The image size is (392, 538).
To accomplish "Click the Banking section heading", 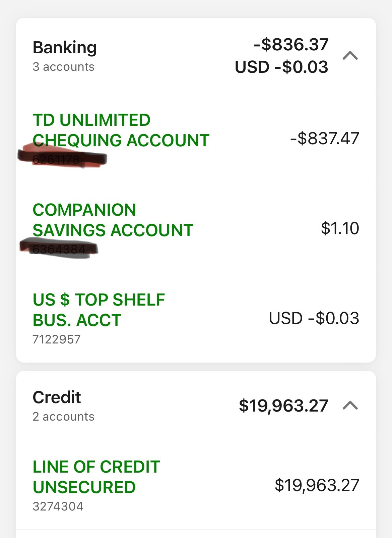I will (65, 47).
